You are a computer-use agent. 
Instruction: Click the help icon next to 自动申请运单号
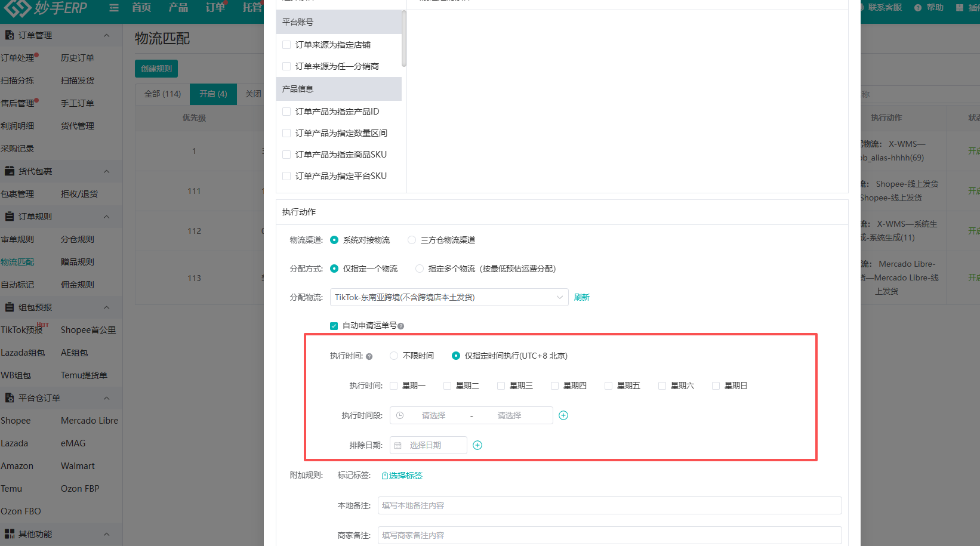(x=401, y=326)
